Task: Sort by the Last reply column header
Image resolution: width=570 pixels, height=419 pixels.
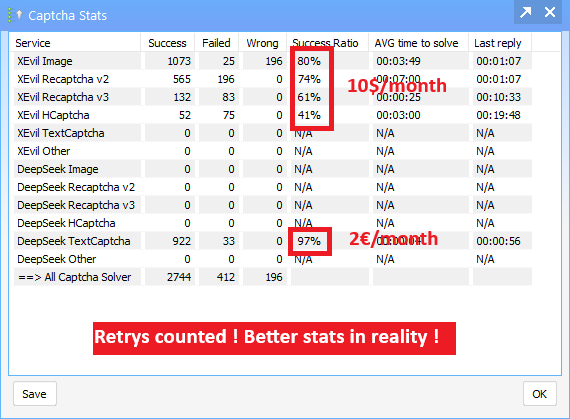Action: pyautogui.click(x=500, y=43)
